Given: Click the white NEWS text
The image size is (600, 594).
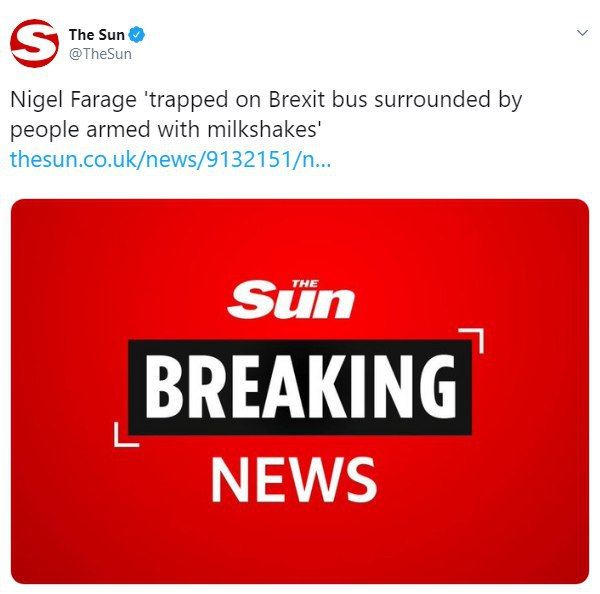Looking at the screenshot, I should pos(294,480).
